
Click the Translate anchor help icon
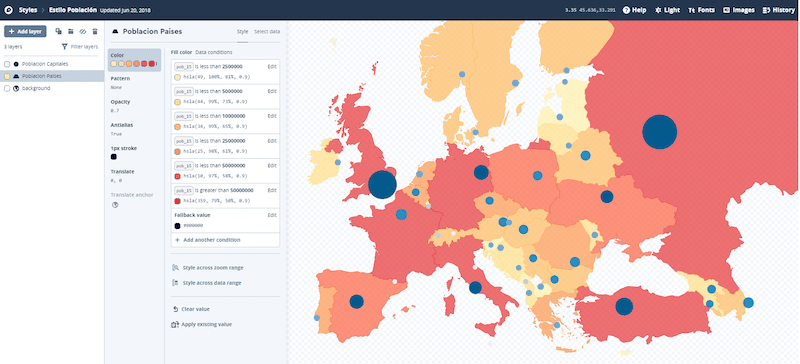coord(115,205)
